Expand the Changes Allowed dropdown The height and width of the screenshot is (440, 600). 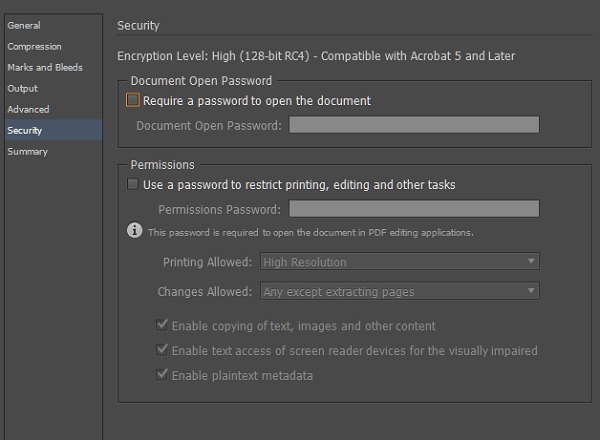click(x=399, y=292)
